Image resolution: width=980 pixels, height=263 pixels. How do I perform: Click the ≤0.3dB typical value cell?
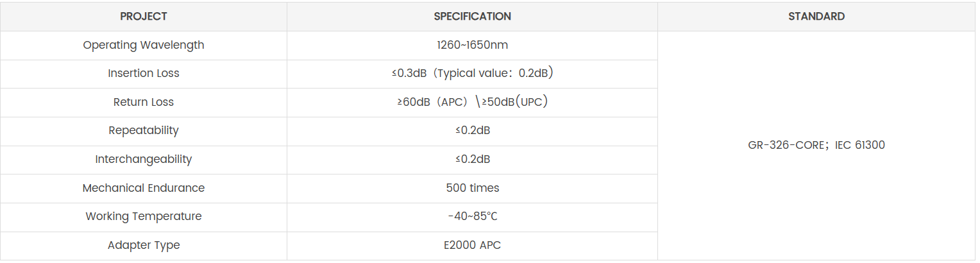472,73
